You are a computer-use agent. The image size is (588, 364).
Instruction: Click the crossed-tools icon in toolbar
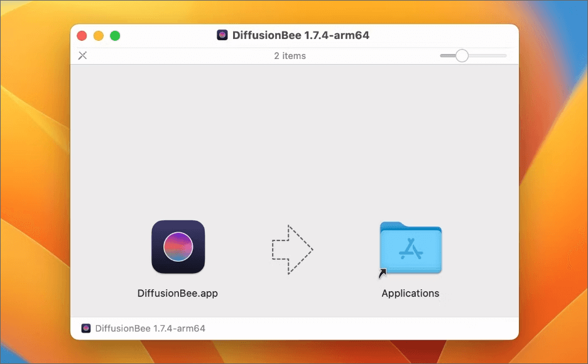82,55
